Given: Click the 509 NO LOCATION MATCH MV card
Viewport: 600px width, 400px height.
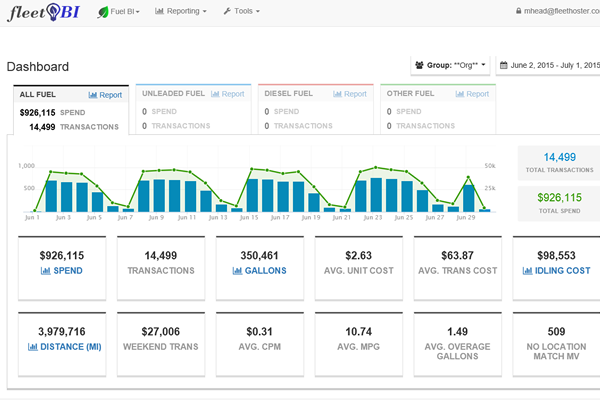Looking at the screenshot, I should click(x=556, y=344).
